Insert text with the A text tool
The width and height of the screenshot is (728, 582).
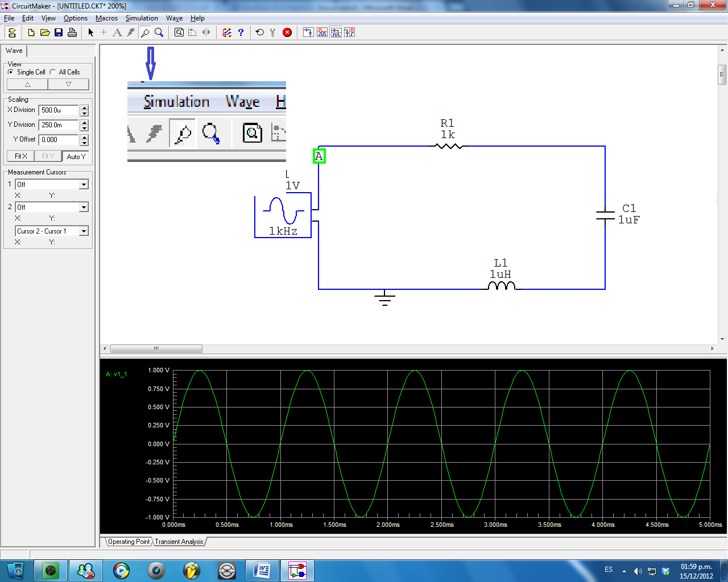tap(117, 32)
